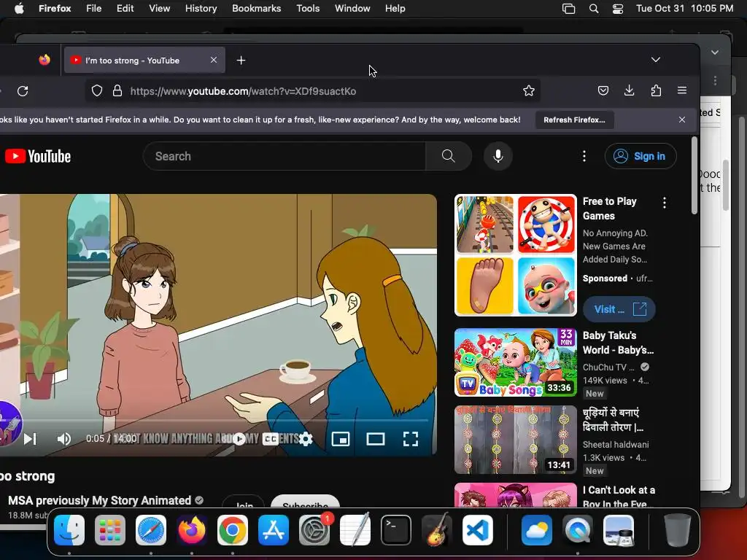Open the Bookmarks menu

[256, 9]
